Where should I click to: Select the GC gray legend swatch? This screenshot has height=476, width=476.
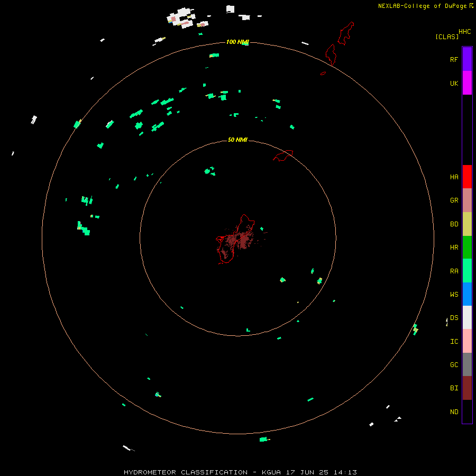coord(467,364)
